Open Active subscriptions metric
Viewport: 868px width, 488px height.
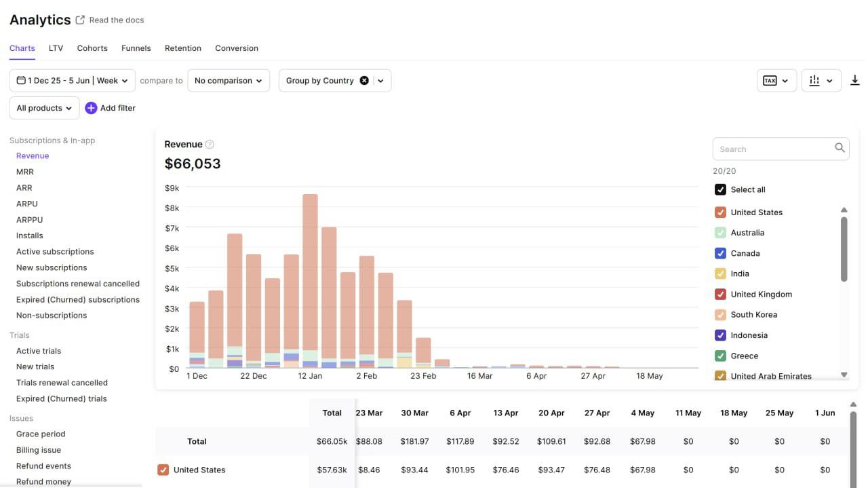(x=55, y=252)
